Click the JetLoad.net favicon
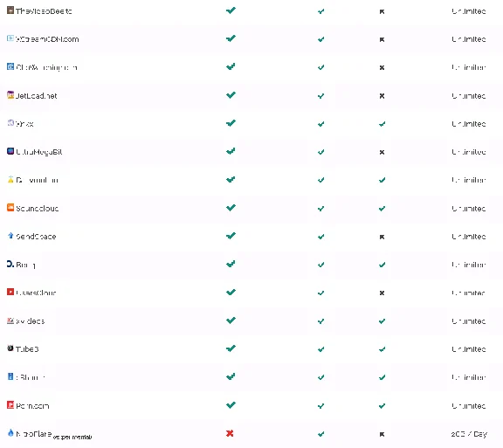 (x=10, y=95)
